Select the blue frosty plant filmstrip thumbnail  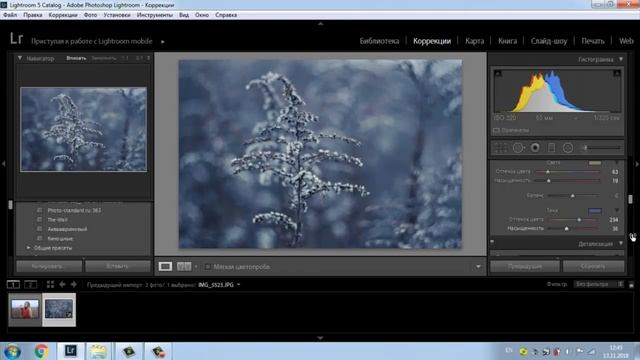click(59, 309)
